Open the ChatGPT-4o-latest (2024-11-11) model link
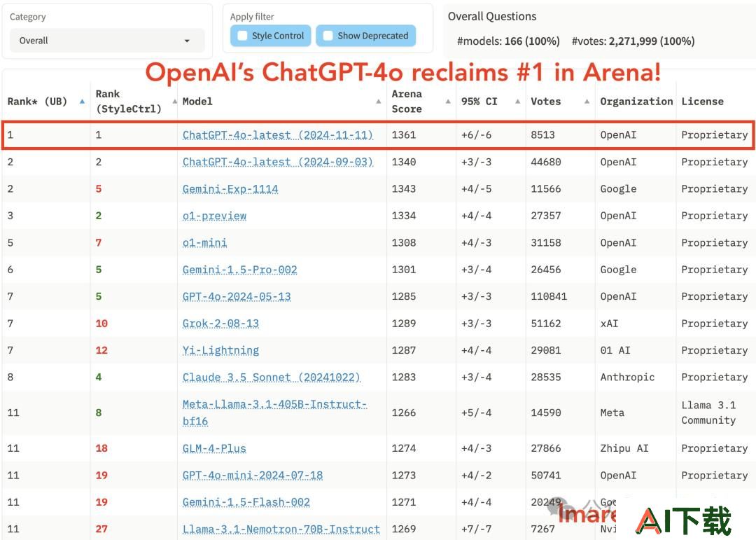This screenshot has width=756, height=540. 278,135
